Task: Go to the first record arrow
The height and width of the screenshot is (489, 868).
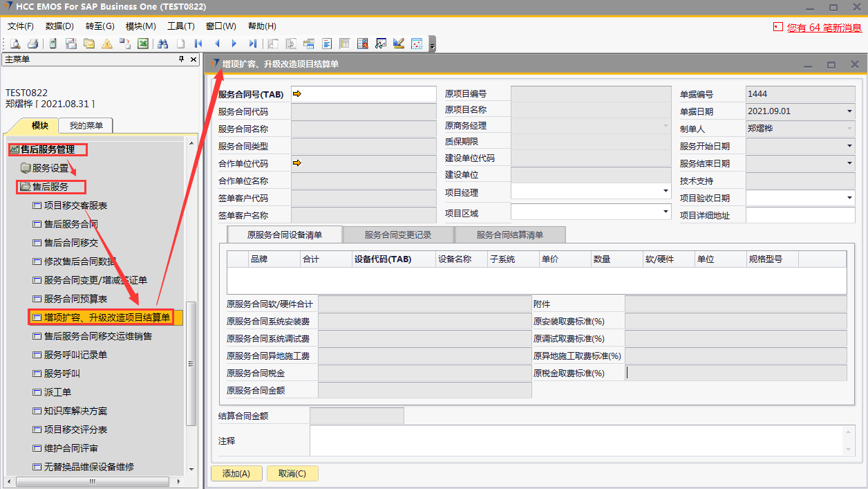Action: pyautogui.click(x=199, y=44)
